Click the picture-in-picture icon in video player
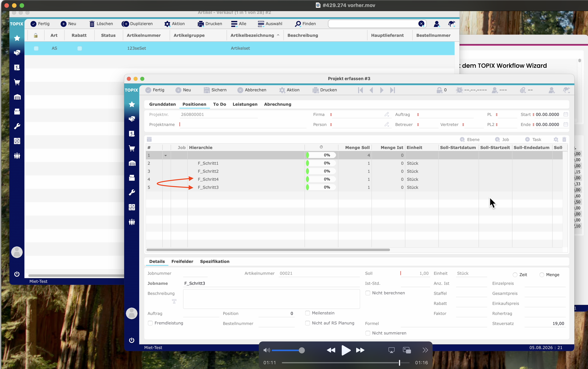The height and width of the screenshot is (369, 588). tap(407, 350)
